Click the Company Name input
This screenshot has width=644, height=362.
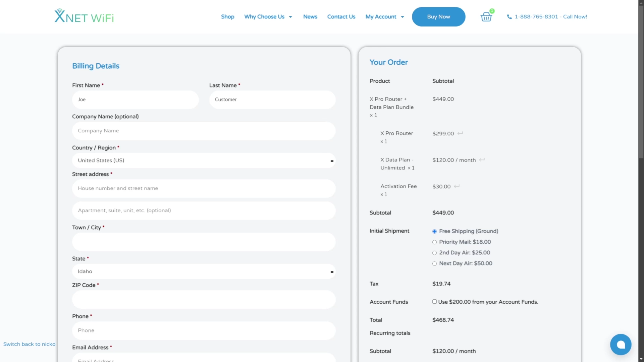(x=204, y=131)
